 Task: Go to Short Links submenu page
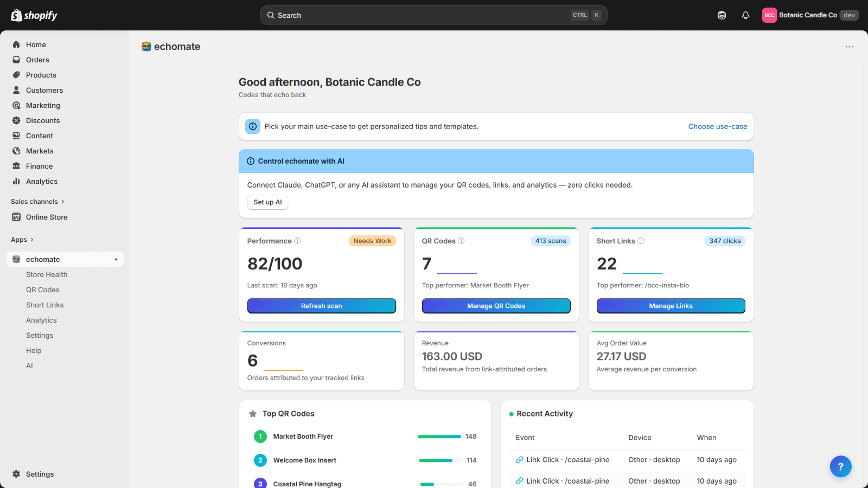click(x=45, y=305)
